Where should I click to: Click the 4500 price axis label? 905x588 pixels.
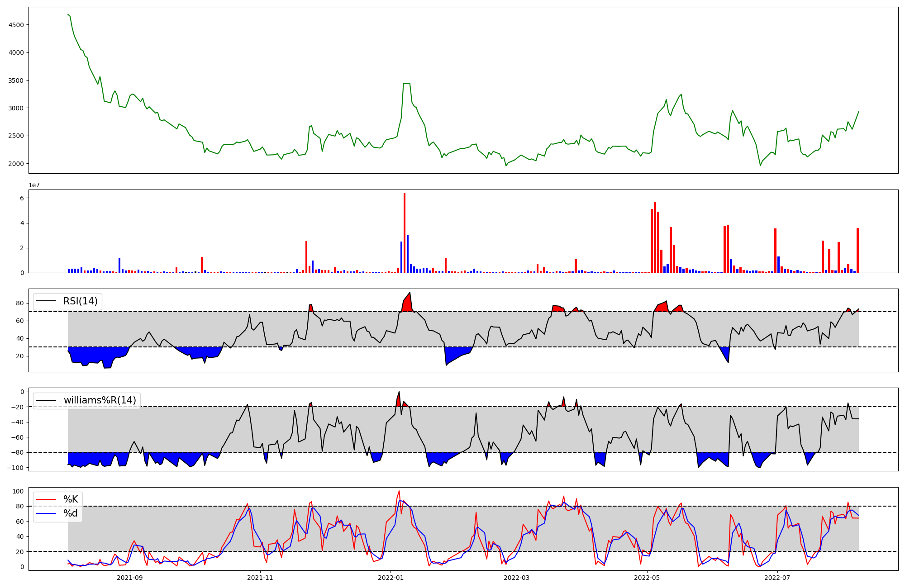[16, 25]
